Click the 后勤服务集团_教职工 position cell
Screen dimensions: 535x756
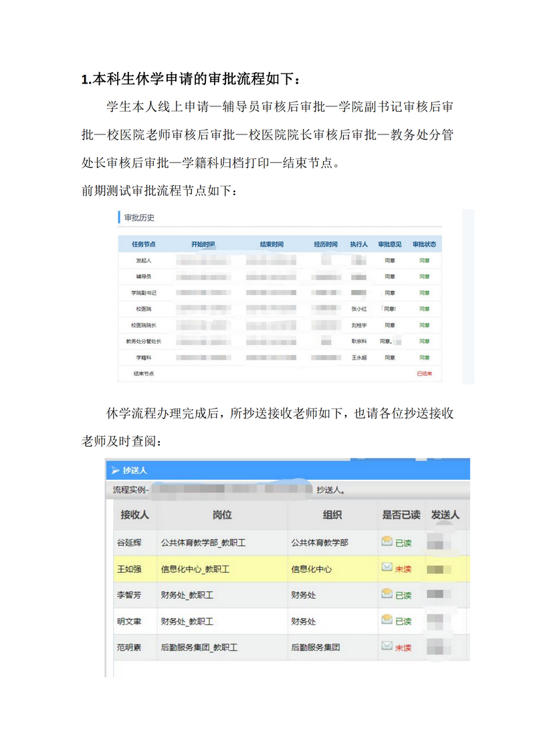pos(199,647)
